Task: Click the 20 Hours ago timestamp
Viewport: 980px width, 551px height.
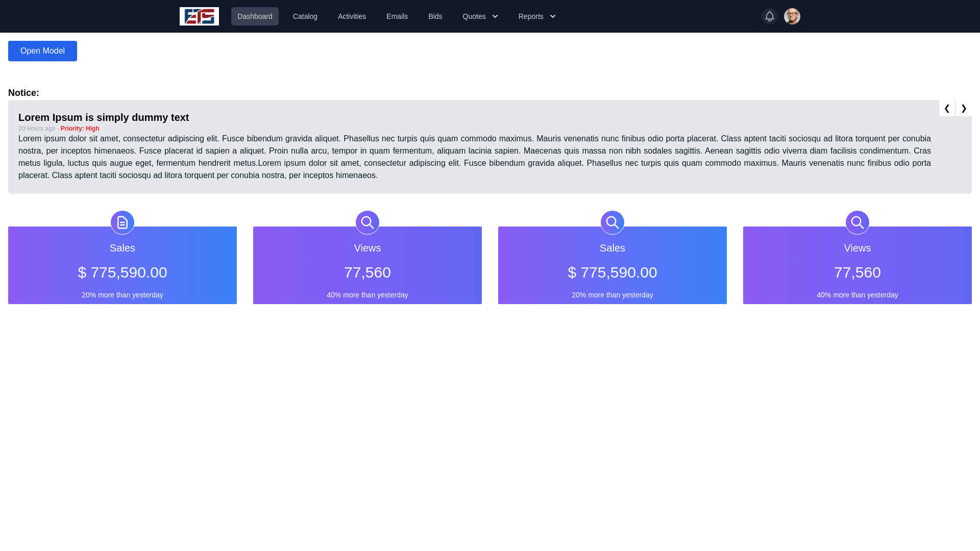Action: (37, 129)
